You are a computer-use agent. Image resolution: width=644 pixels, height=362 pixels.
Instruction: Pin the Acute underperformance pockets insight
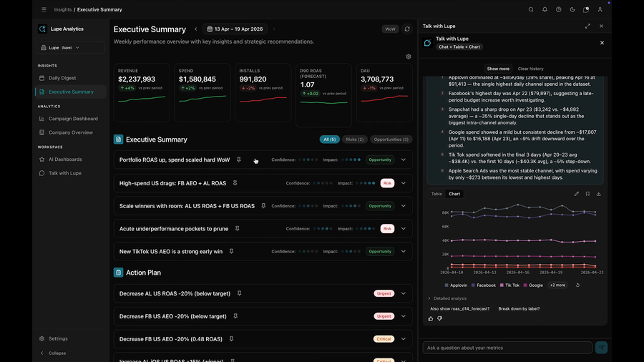click(x=237, y=229)
